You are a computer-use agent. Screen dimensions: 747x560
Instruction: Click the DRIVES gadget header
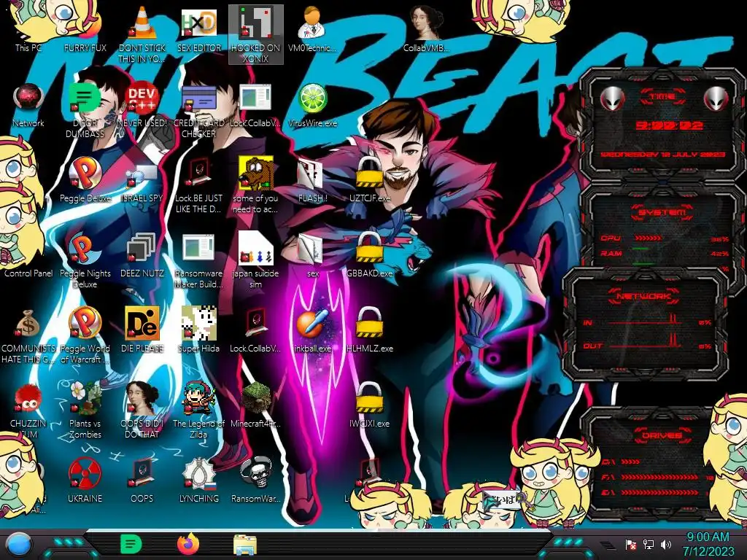pyautogui.click(x=662, y=435)
